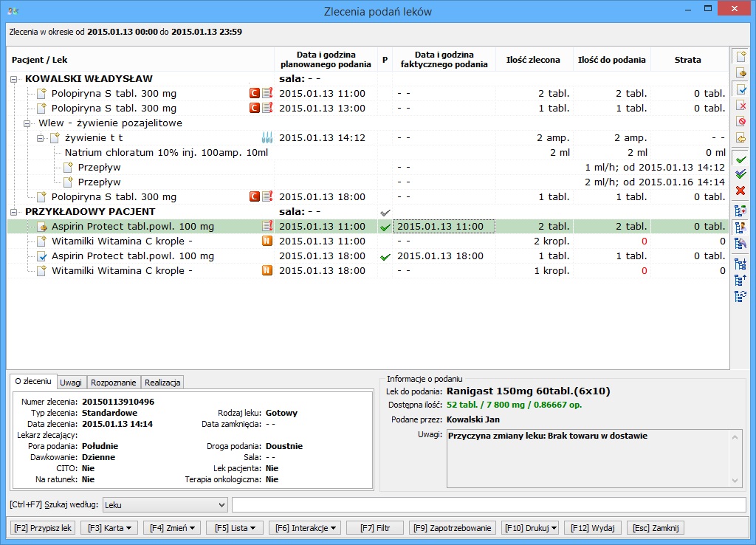Click the infusion drip icon beside żywienie t t
The width and height of the screenshot is (756, 545).
tap(267, 138)
